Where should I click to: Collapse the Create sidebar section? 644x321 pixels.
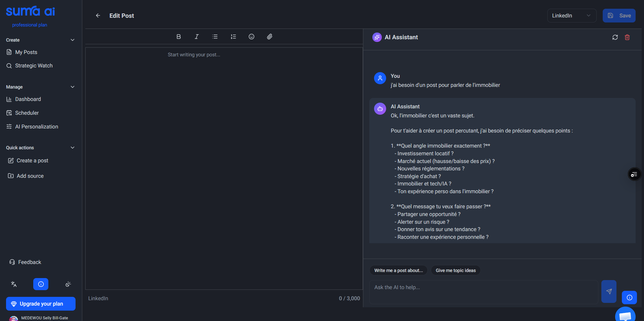[73, 40]
